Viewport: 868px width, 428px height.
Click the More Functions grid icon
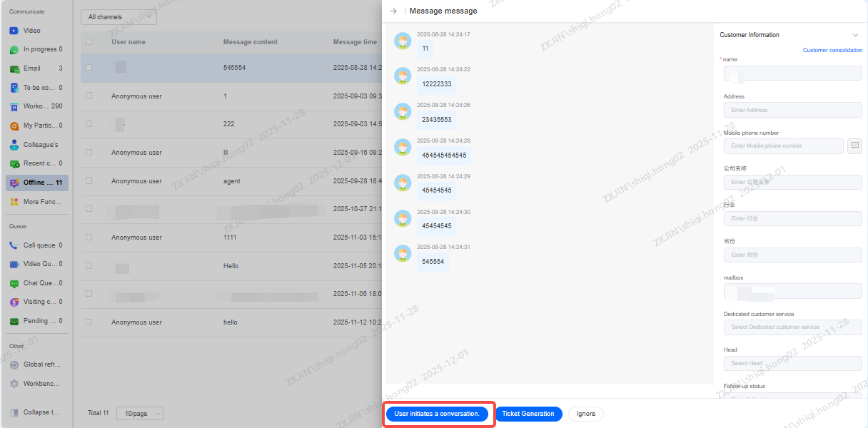tap(14, 202)
